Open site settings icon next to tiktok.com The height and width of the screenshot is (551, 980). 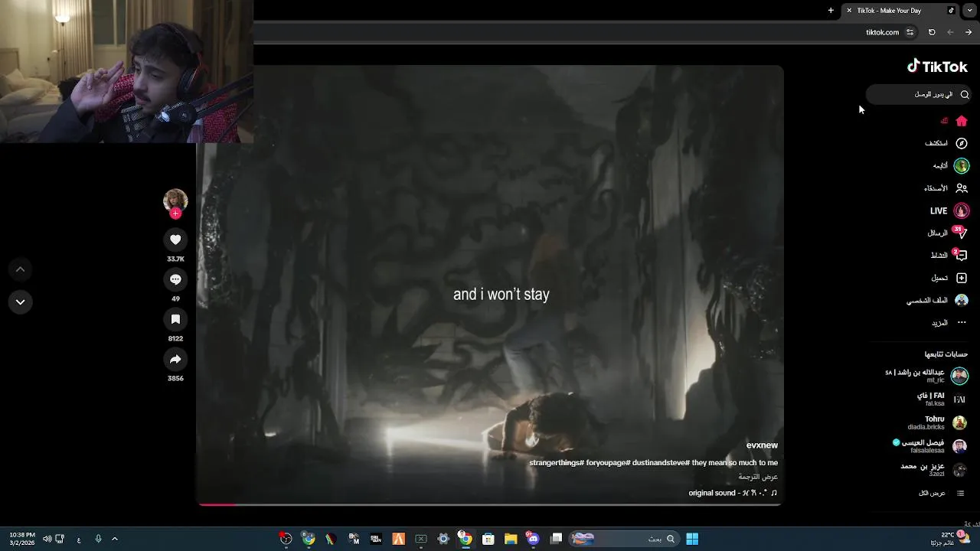(910, 32)
